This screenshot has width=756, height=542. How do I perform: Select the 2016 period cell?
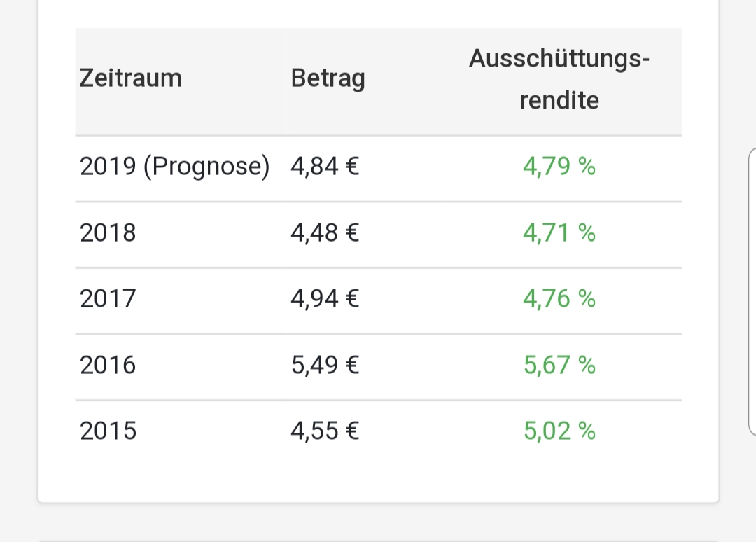(x=108, y=365)
